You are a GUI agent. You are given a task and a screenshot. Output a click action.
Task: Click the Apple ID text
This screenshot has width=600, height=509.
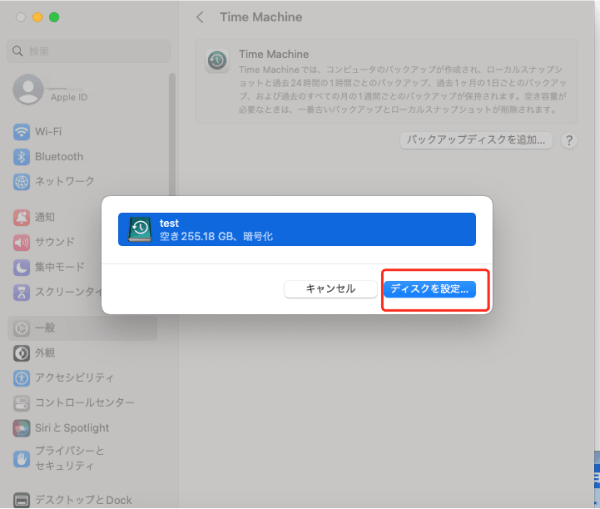click(69, 97)
